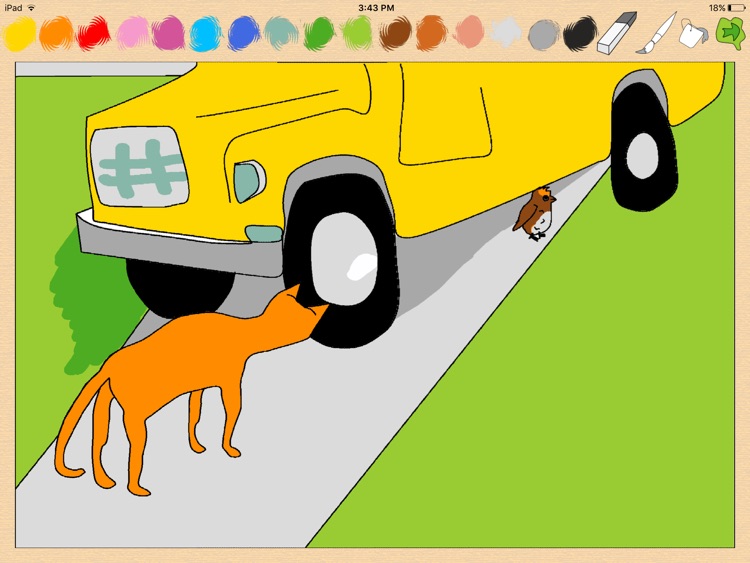Pick the light gray paint color

tap(506, 33)
